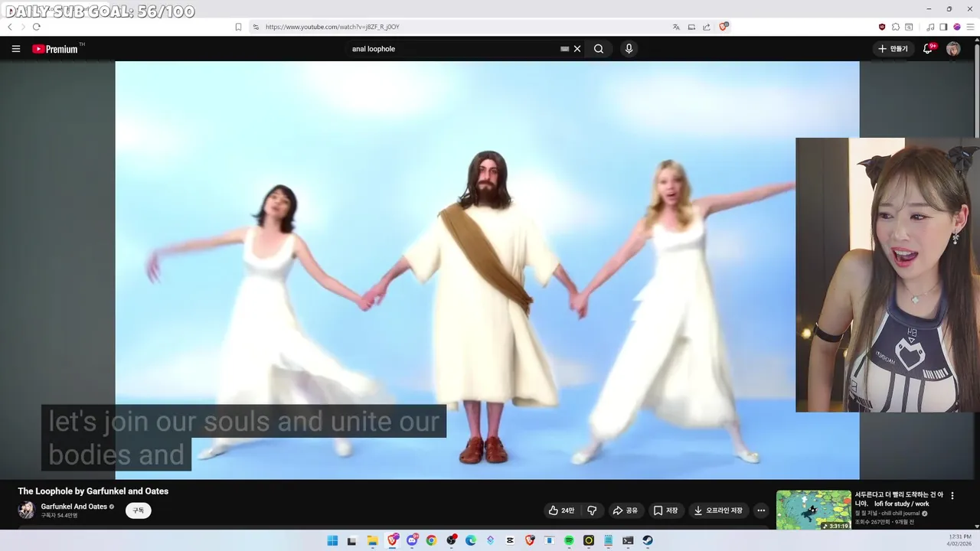Open the music note playlist icon

coord(930,27)
